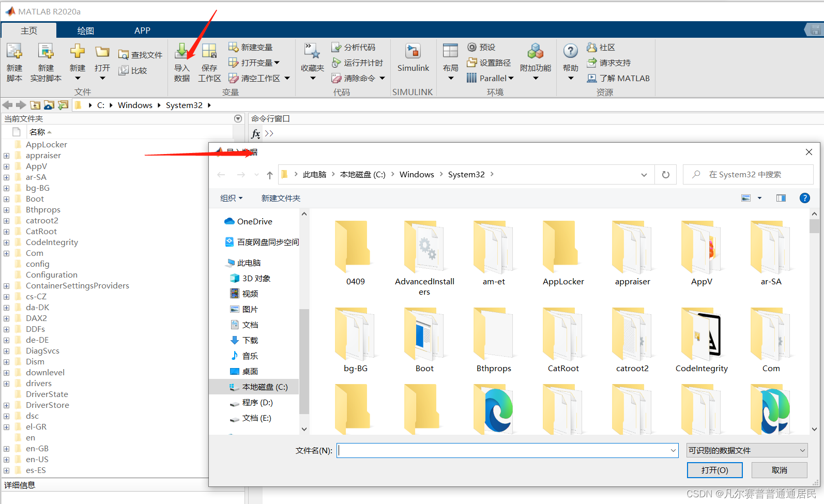Click 设置路径 (Set Path) icon

pos(472,63)
